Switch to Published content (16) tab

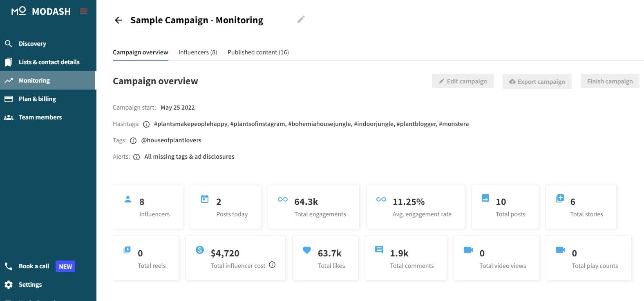tap(258, 52)
